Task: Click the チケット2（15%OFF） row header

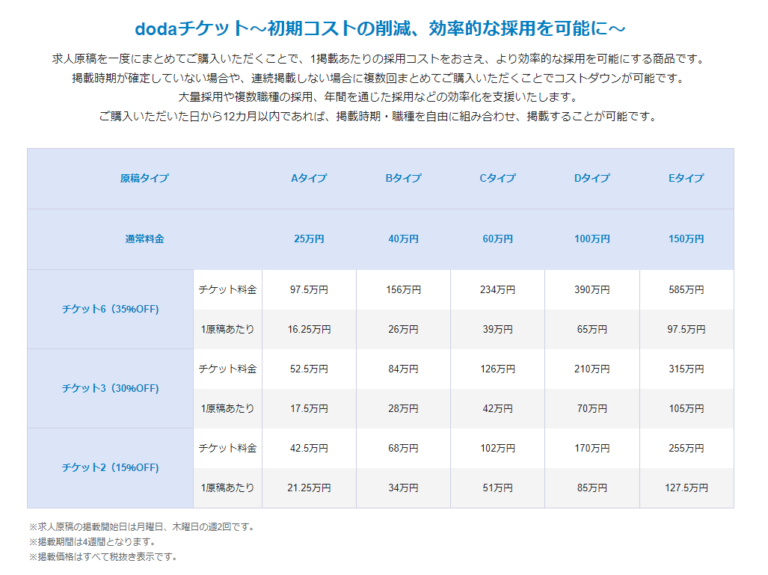Action: pyautogui.click(x=110, y=467)
